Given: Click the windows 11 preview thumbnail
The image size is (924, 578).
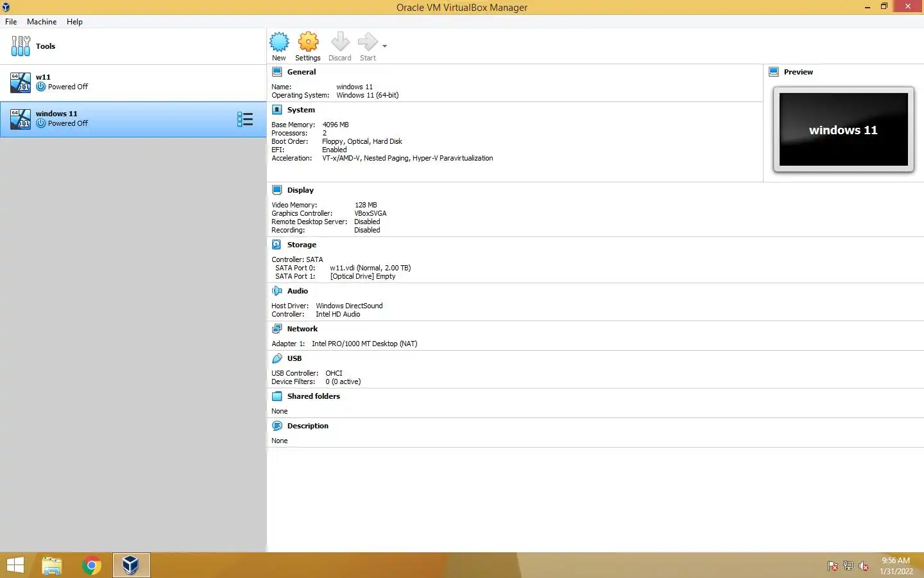Looking at the screenshot, I should (x=844, y=130).
